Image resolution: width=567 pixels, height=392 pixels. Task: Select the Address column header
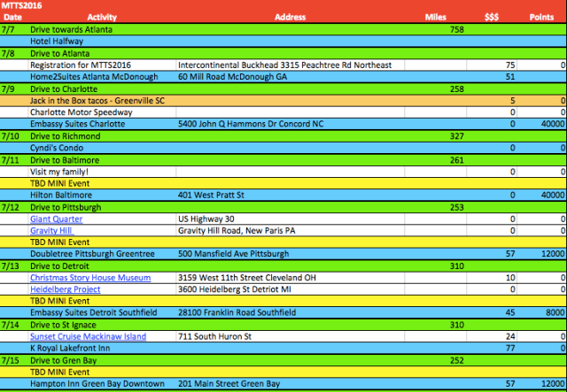(291, 17)
